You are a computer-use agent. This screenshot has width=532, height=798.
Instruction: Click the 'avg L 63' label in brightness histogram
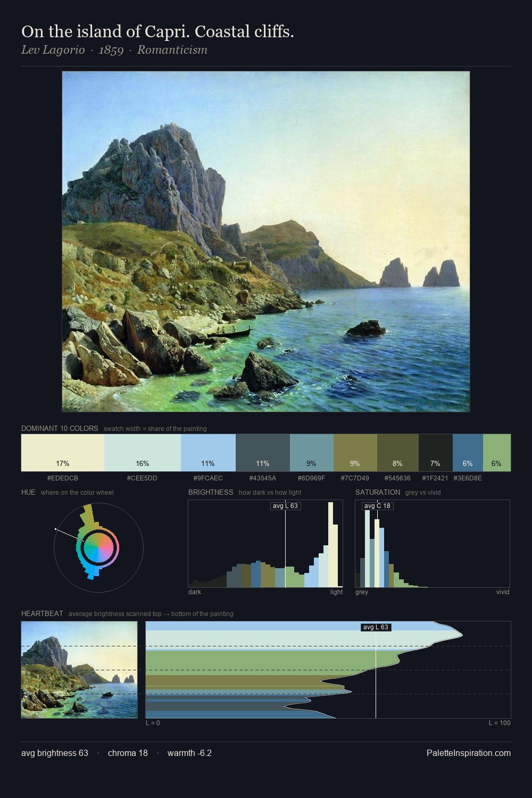pyautogui.click(x=286, y=506)
